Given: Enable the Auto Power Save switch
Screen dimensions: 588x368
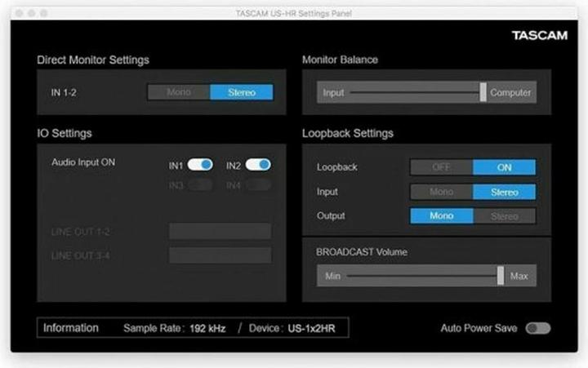Looking at the screenshot, I should point(537,328).
